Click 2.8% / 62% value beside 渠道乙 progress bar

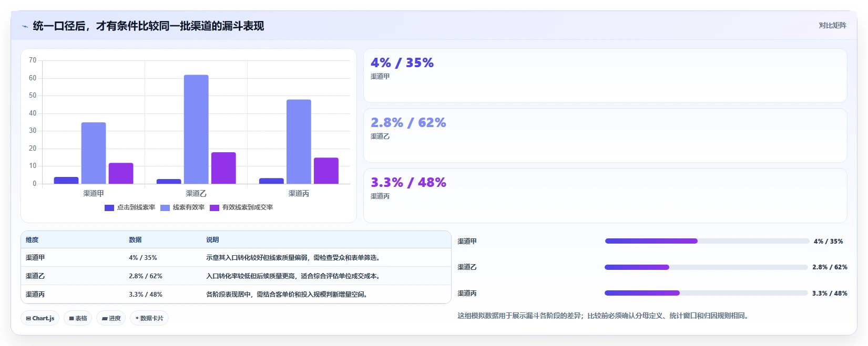click(x=830, y=267)
